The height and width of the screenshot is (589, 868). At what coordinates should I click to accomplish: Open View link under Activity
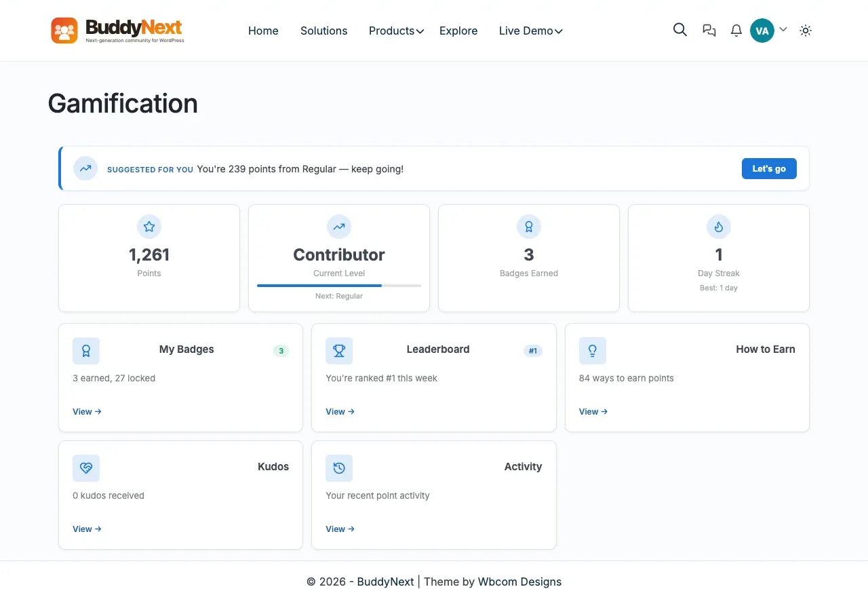pos(340,529)
